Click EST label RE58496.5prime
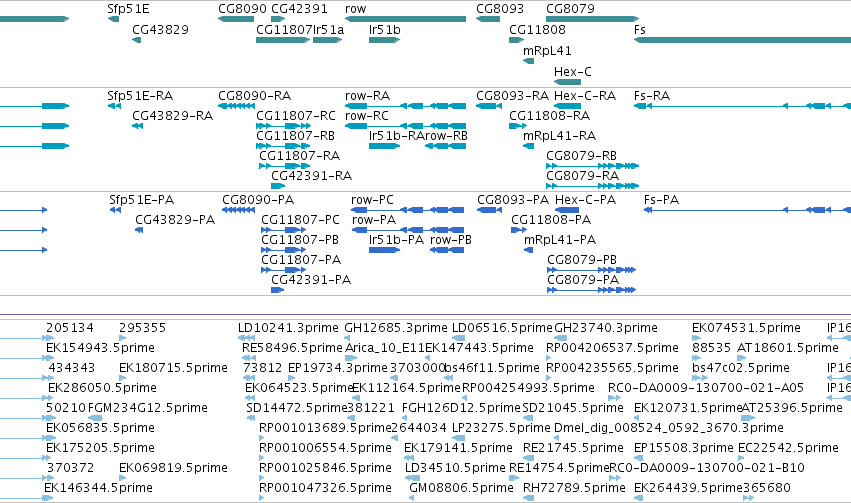This screenshot has height=503, width=851. point(293,348)
